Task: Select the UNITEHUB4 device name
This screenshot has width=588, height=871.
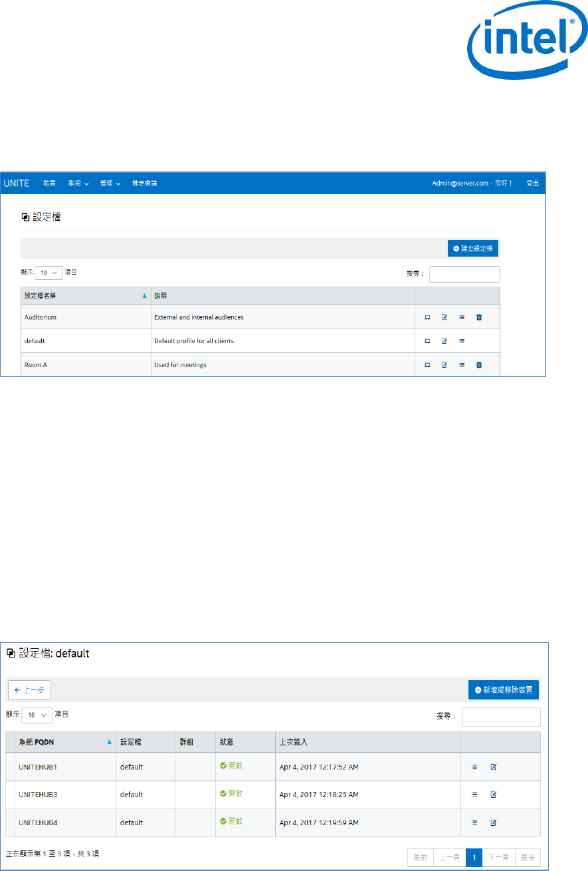Action: click(x=38, y=822)
